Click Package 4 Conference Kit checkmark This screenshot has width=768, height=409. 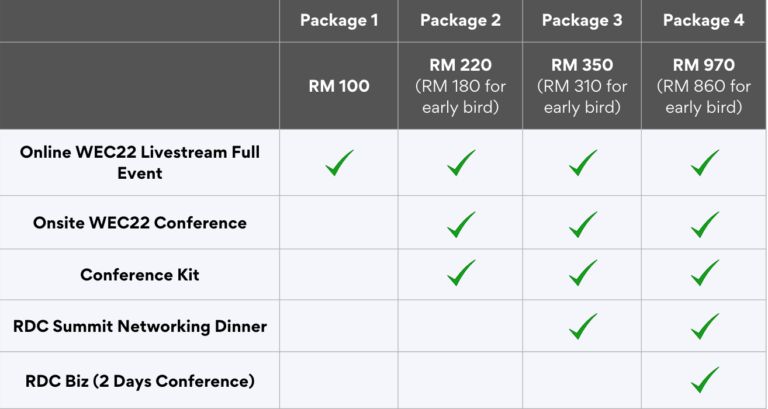point(705,273)
